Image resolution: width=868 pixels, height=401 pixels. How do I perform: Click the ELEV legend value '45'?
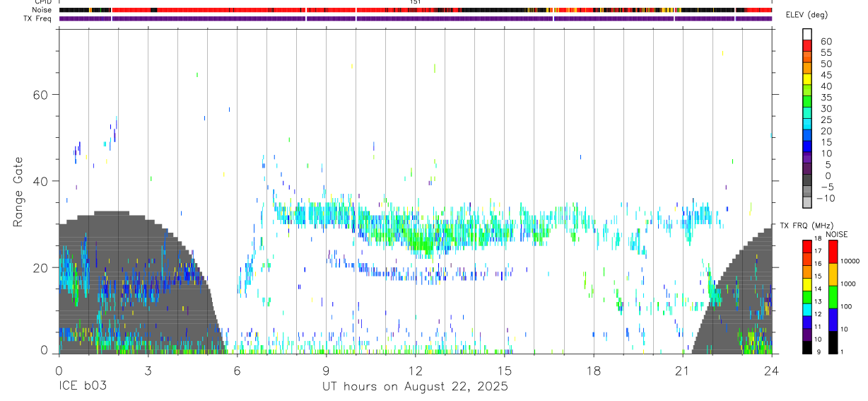[x=826, y=75]
